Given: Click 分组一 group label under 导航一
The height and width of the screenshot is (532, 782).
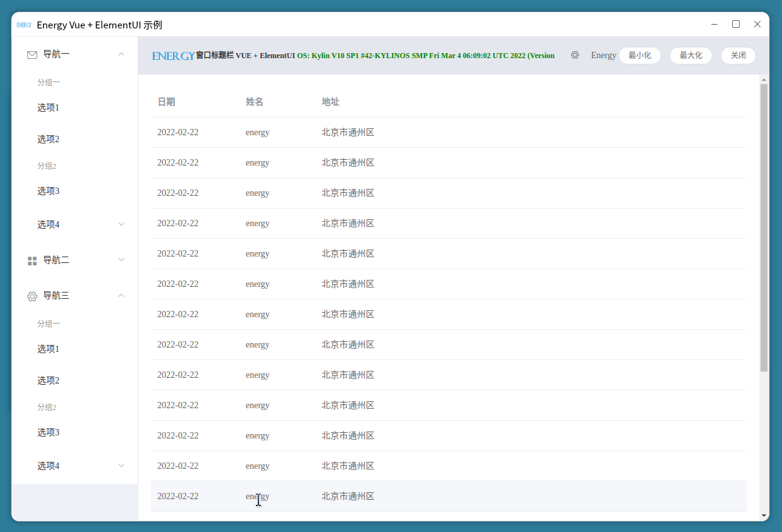Looking at the screenshot, I should (x=49, y=82).
